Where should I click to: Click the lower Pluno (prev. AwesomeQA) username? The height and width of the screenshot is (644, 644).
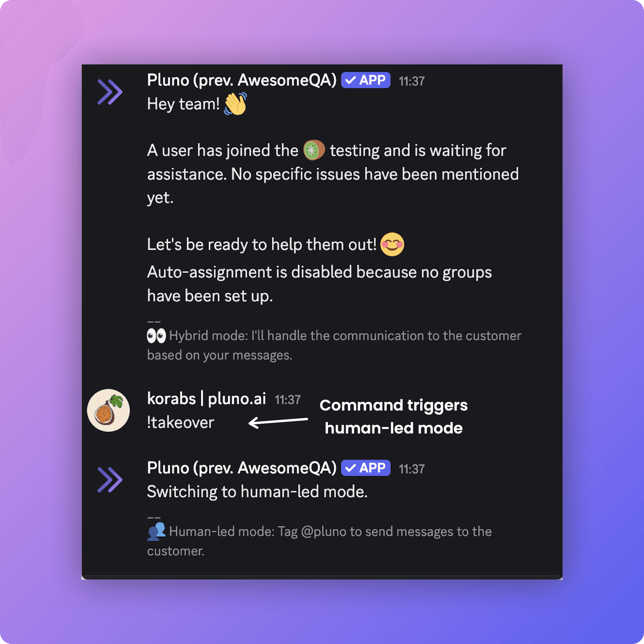click(x=242, y=468)
